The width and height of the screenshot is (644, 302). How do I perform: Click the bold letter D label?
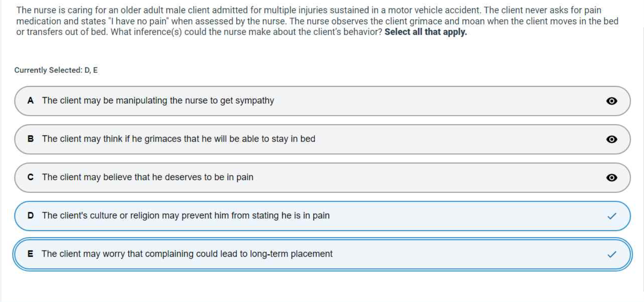click(x=30, y=215)
